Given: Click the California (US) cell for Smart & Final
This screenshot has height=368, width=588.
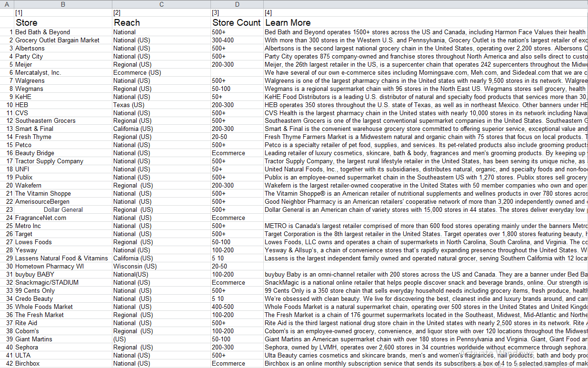Looking at the screenshot, I should (161, 129).
